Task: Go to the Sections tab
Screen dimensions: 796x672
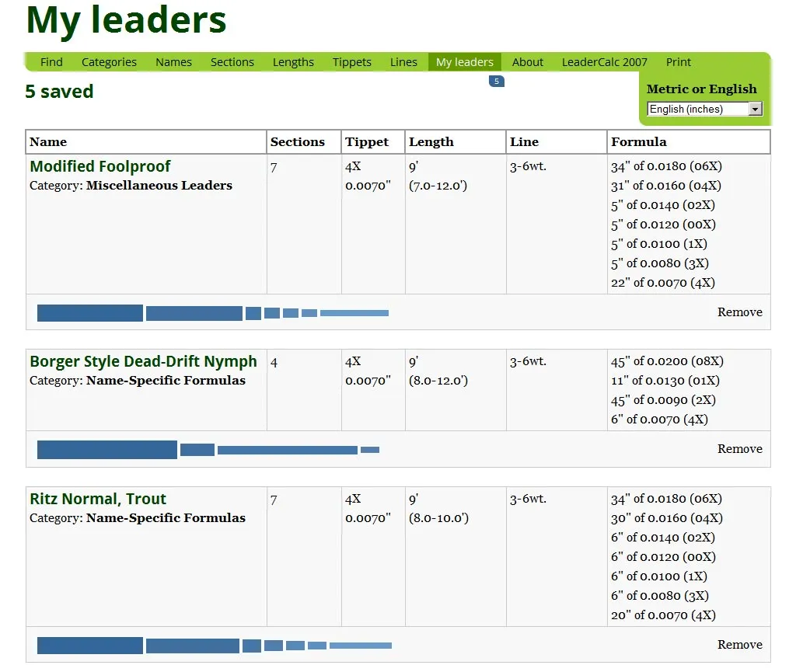Action: pyautogui.click(x=232, y=62)
